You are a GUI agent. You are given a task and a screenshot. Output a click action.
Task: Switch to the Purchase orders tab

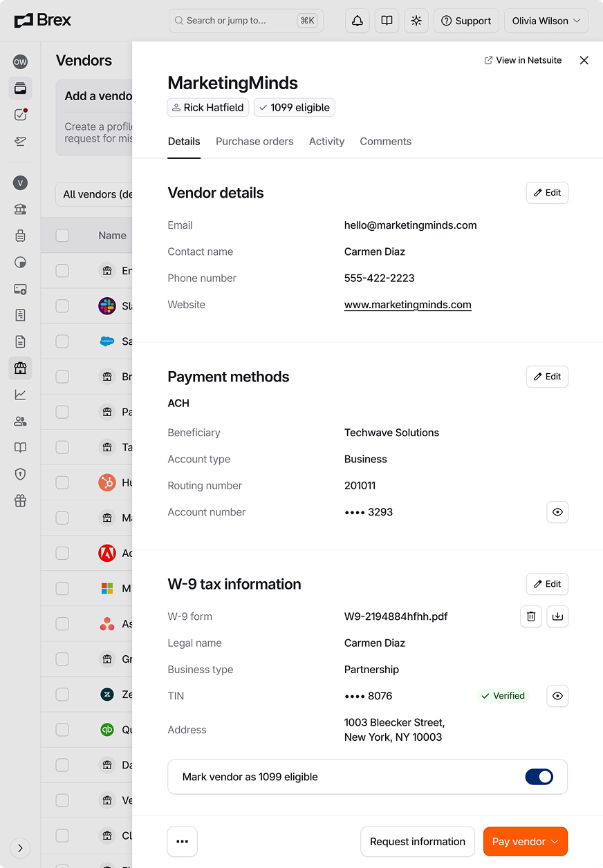point(254,142)
